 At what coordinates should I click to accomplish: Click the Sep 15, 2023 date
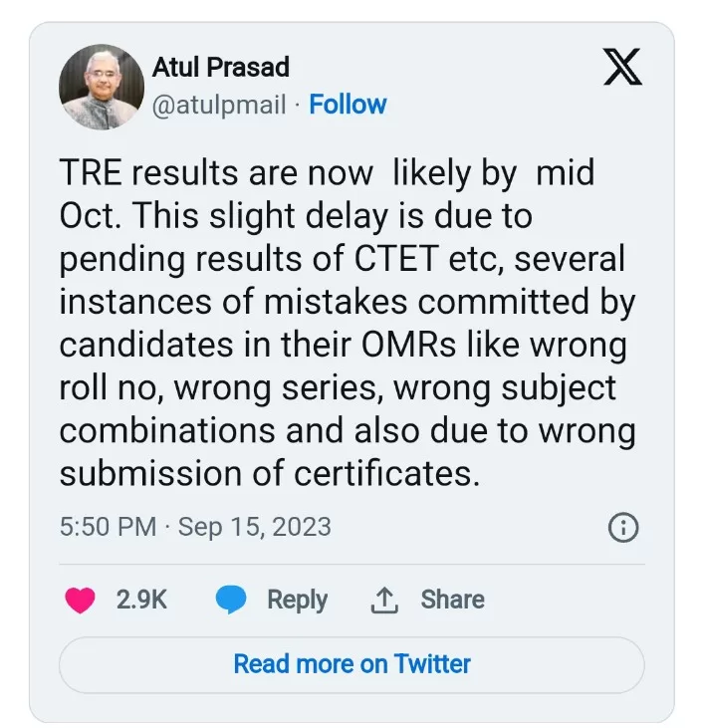click(254, 526)
